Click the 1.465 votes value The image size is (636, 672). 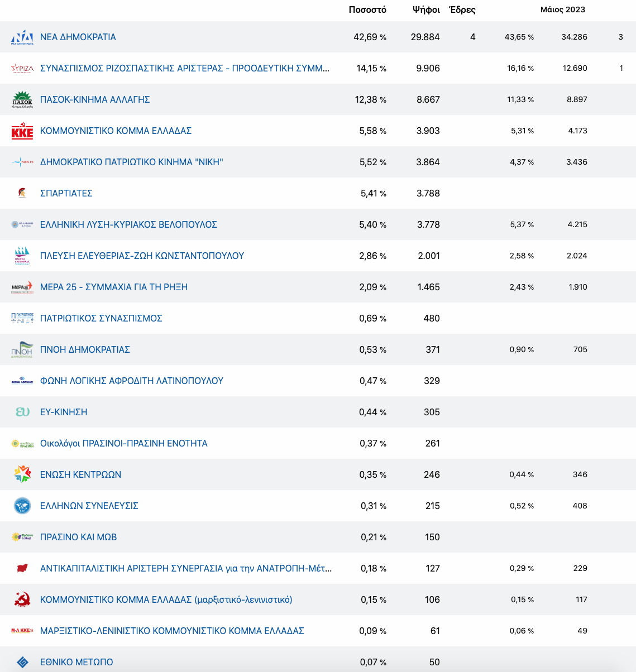(x=429, y=287)
